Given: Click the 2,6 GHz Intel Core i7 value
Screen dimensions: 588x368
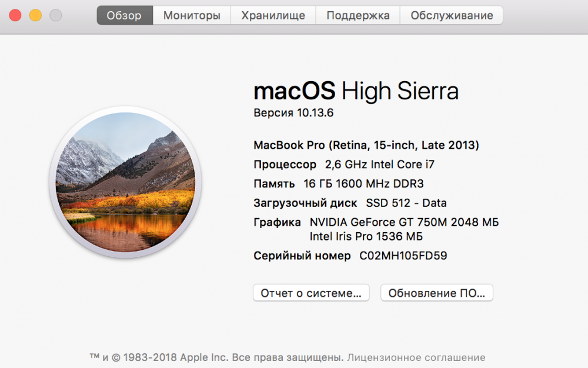Looking at the screenshot, I should pyautogui.click(x=379, y=165).
